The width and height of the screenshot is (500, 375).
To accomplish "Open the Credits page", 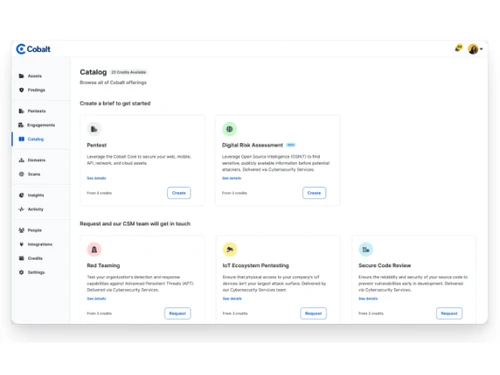I will point(35,258).
